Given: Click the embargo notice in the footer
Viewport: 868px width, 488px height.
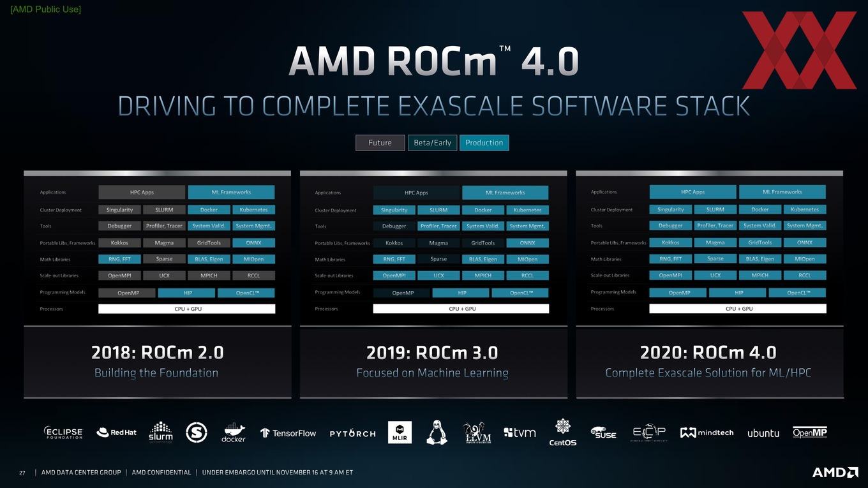Looking at the screenshot, I should (x=278, y=473).
